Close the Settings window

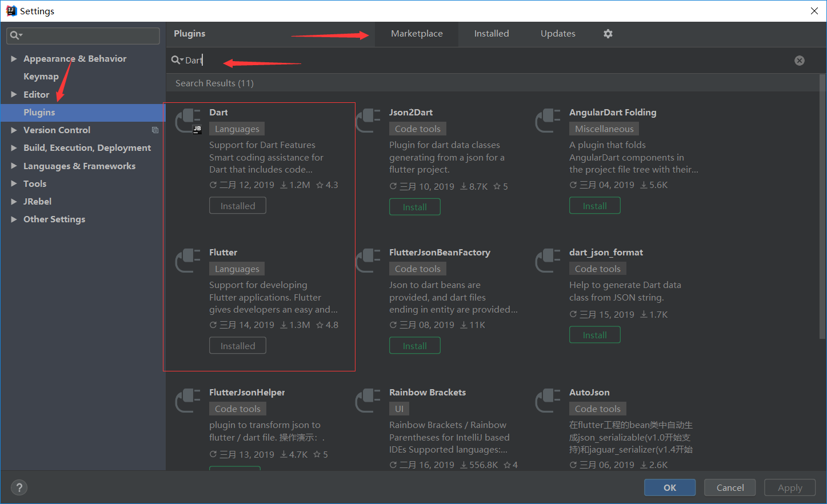[814, 11]
